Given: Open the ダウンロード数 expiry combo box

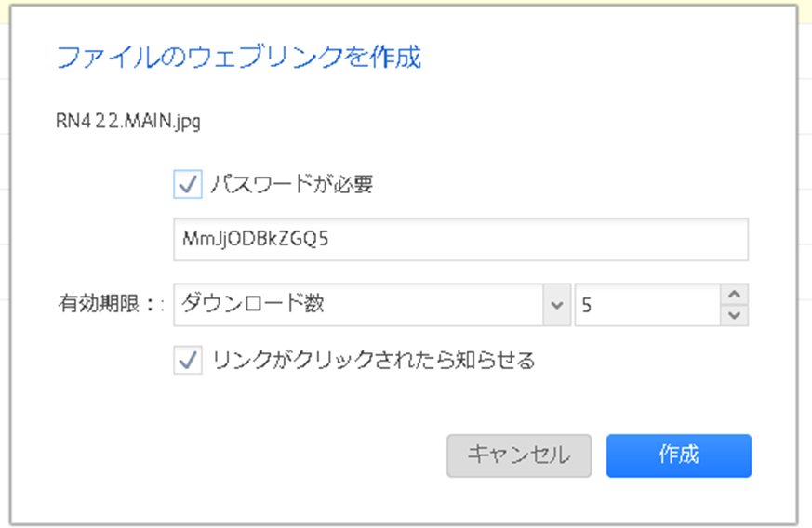Looking at the screenshot, I should pos(372,304).
